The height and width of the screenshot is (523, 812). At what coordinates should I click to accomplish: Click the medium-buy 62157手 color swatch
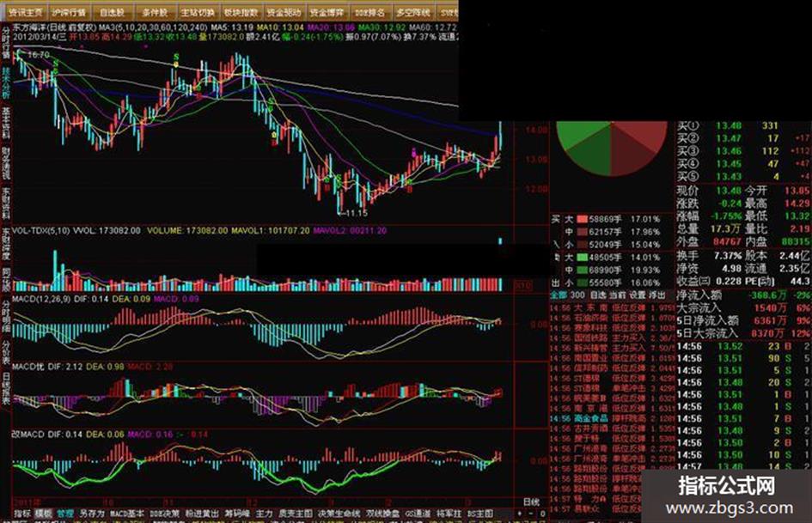(x=582, y=232)
